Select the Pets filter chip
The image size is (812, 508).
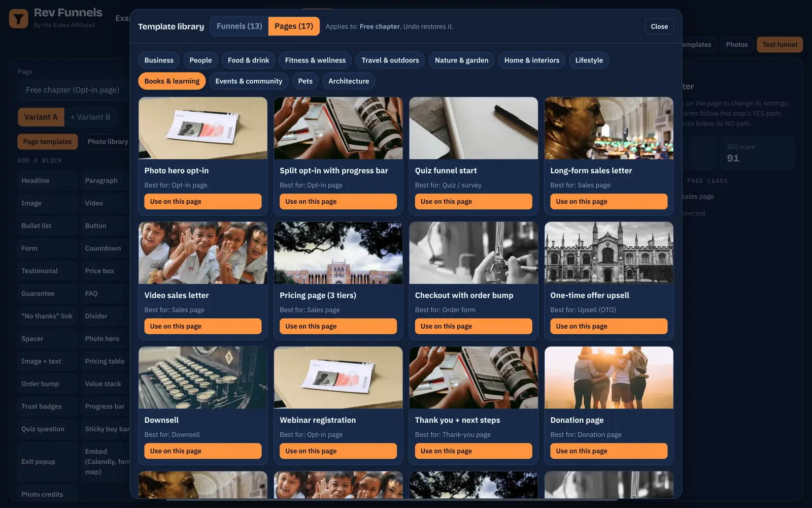[305, 81]
